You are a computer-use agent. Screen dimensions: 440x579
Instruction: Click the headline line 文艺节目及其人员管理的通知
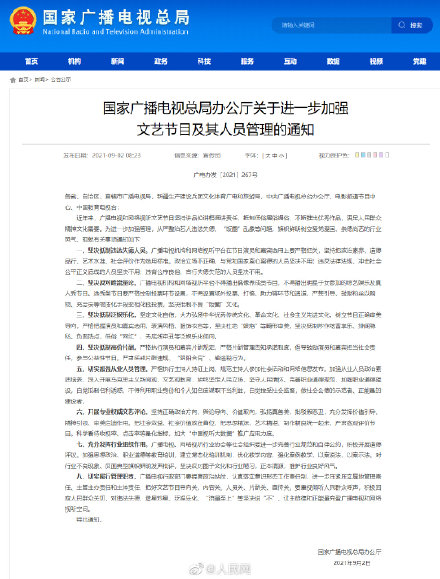pos(226,130)
